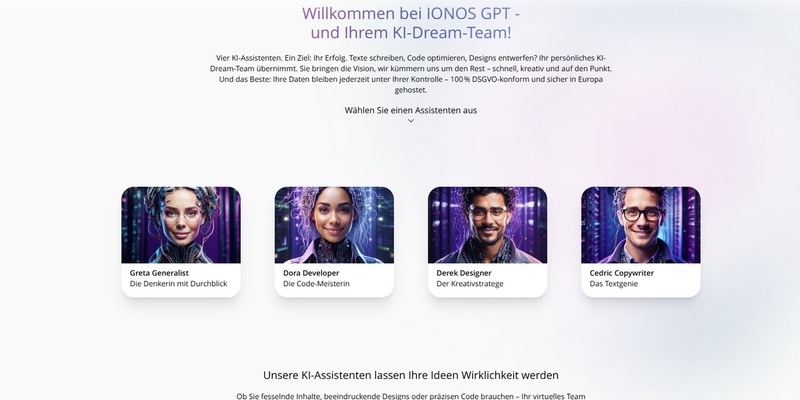Pick Derek Designer's portrait image
Viewport: 800px width, 400px height.
tap(487, 225)
